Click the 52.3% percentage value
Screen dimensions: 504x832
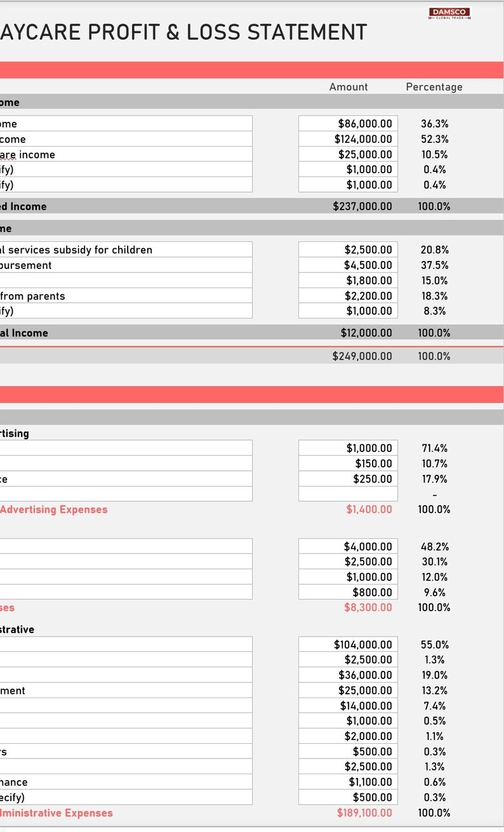click(435, 139)
